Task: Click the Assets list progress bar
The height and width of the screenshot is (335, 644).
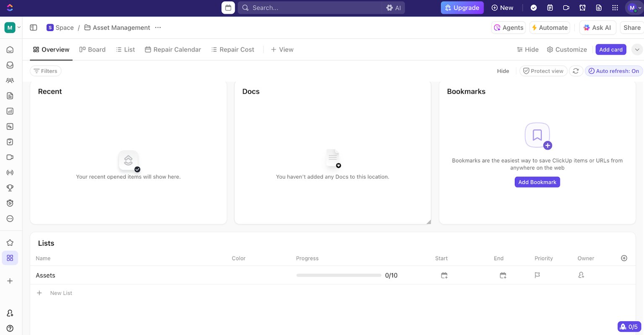Action: point(338,275)
